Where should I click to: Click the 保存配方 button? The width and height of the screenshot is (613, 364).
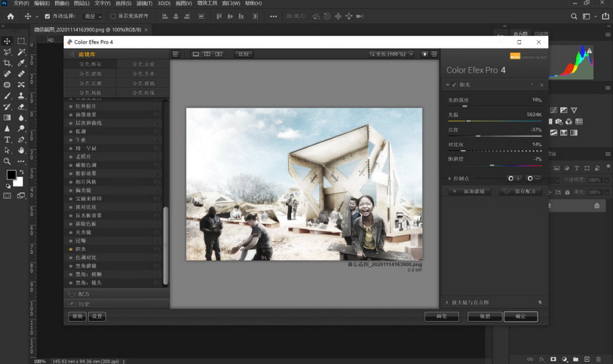pyautogui.click(x=520, y=192)
